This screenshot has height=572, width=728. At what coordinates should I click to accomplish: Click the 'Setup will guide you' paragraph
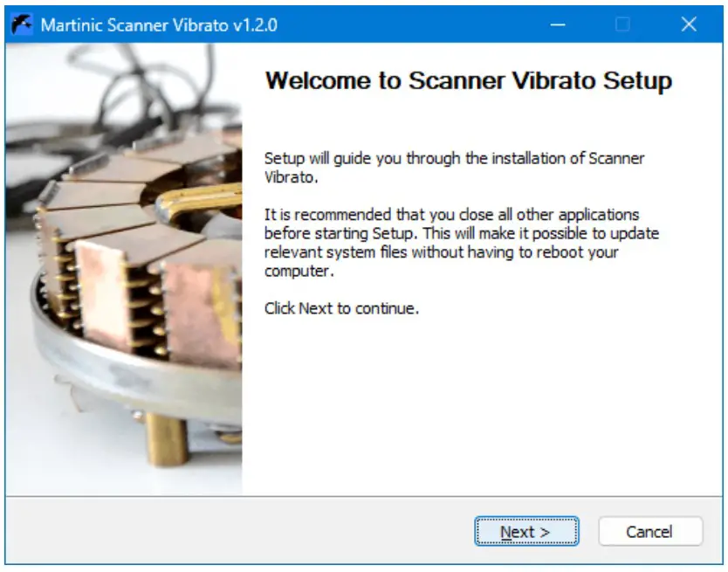coord(454,167)
